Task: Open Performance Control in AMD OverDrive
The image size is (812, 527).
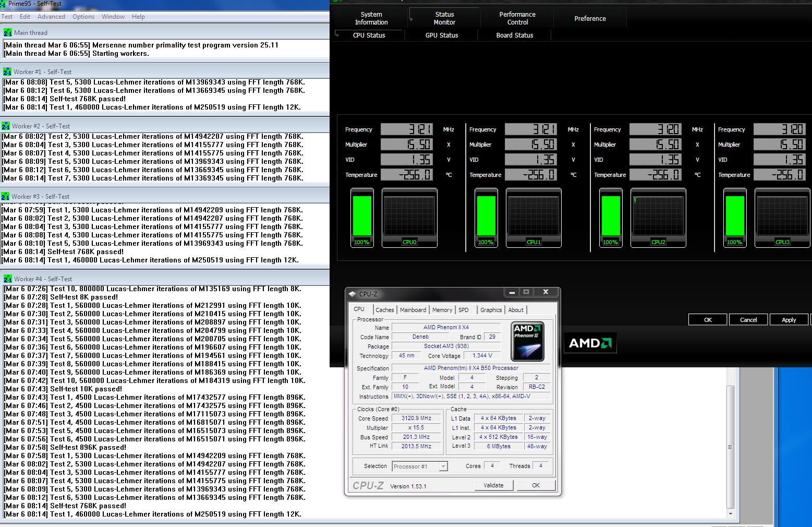Action: [517, 18]
